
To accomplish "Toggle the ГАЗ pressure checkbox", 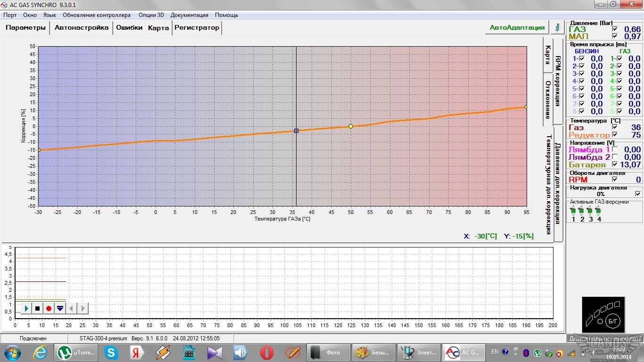I will click(614, 29).
